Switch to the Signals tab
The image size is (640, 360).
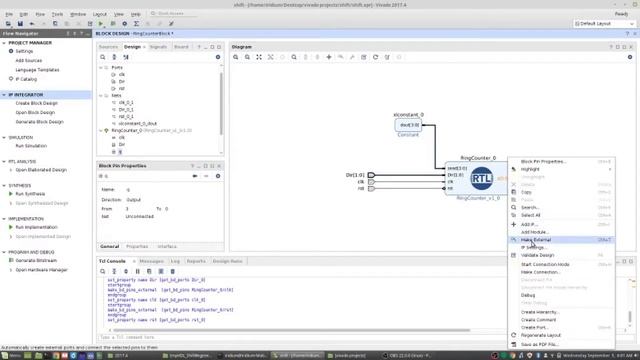click(x=158, y=47)
